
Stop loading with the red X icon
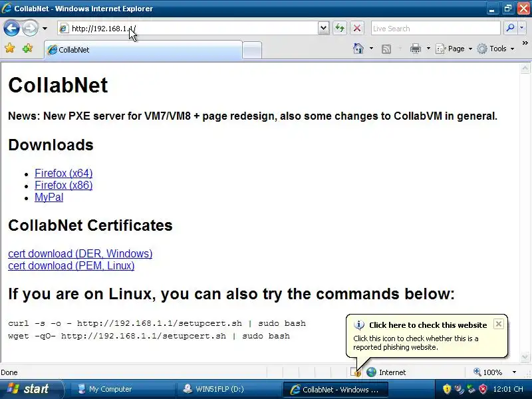[357, 28]
